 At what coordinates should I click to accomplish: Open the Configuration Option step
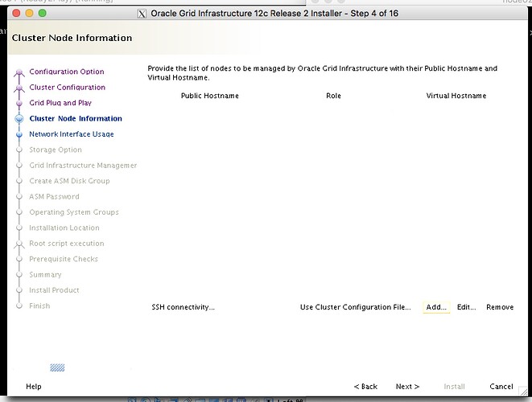[66, 72]
